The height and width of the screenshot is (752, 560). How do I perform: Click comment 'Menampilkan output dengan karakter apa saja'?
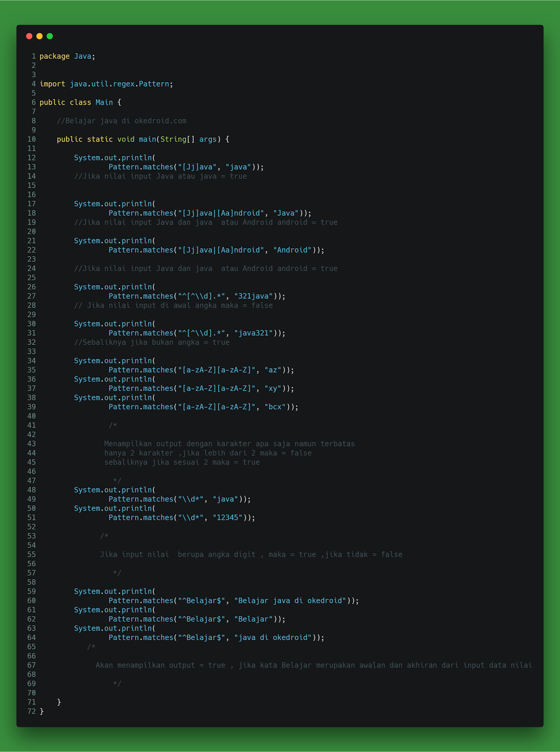[x=229, y=444]
